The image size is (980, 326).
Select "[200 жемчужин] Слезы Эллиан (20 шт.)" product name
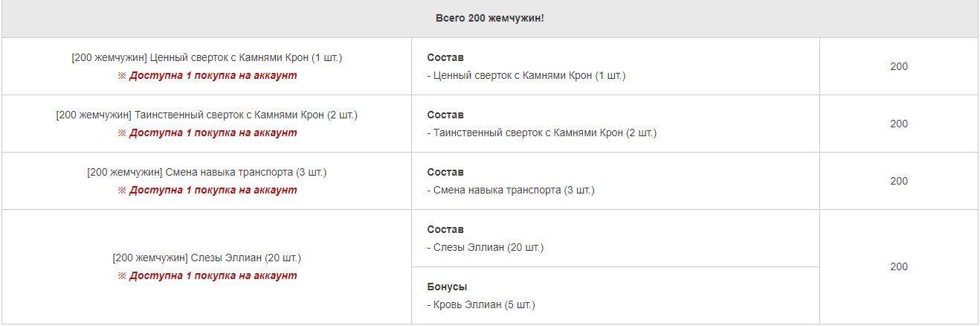207,258
